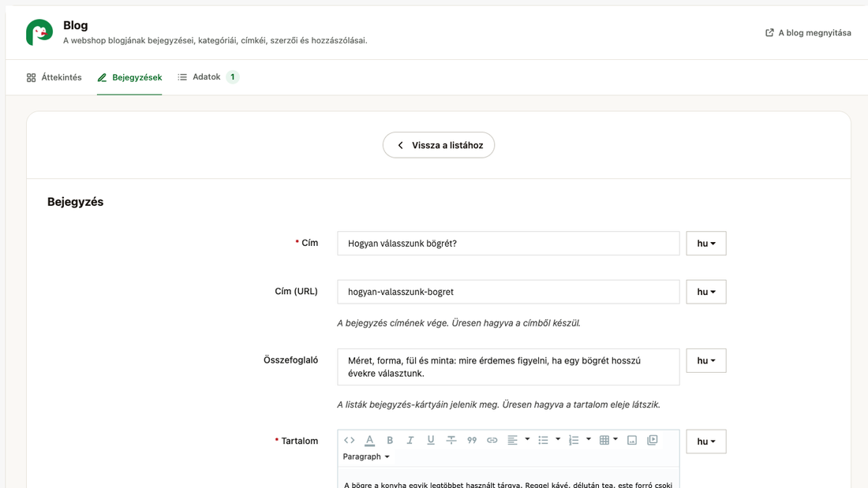Click the bulleted list icon
Image resolution: width=868 pixels, height=488 pixels.
coord(543,441)
